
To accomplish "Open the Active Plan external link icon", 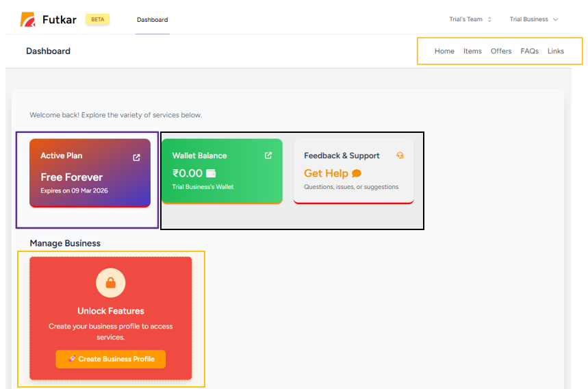I will (136, 158).
